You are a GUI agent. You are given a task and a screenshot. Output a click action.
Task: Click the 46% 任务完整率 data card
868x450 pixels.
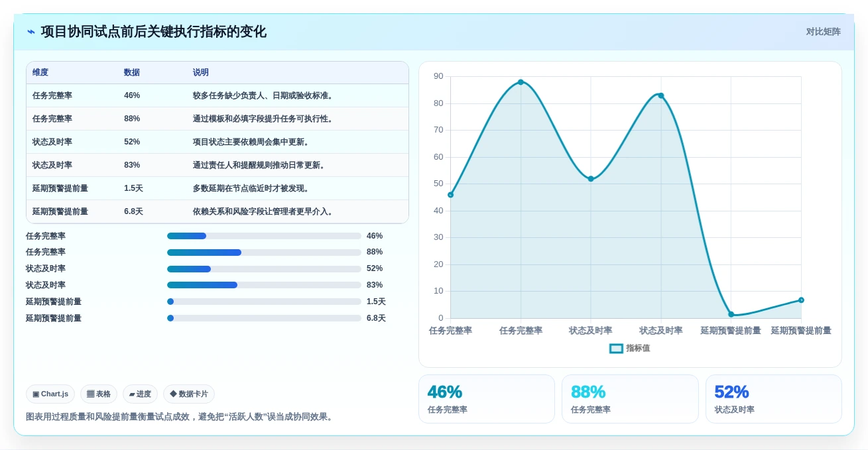click(x=487, y=399)
